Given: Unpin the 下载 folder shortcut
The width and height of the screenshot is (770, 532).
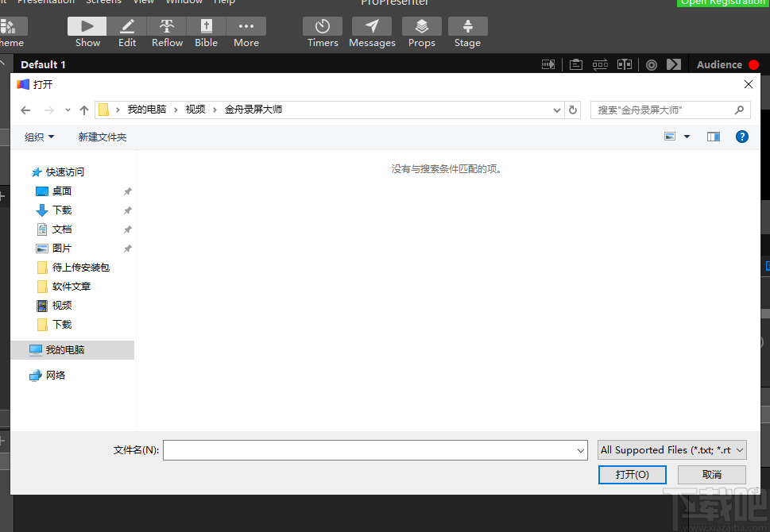Looking at the screenshot, I should [126, 210].
